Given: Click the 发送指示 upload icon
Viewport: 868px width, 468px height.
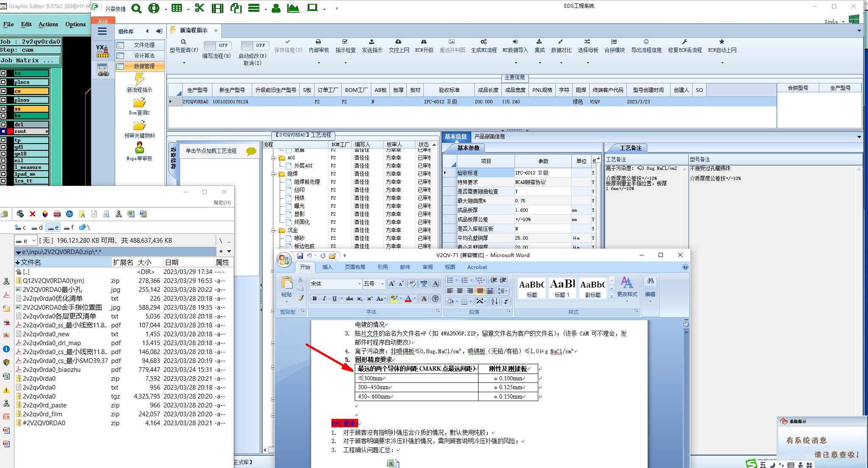Looking at the screenshot, I should [372, 42].
